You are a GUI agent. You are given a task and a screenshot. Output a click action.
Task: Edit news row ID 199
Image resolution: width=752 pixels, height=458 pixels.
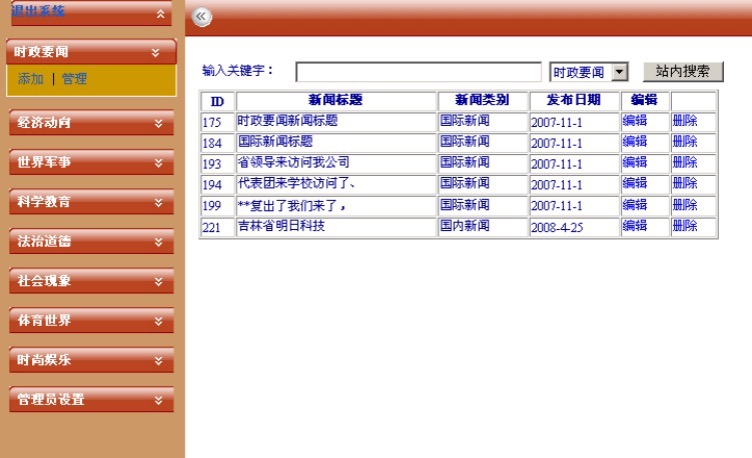click(x=635, y=205)
